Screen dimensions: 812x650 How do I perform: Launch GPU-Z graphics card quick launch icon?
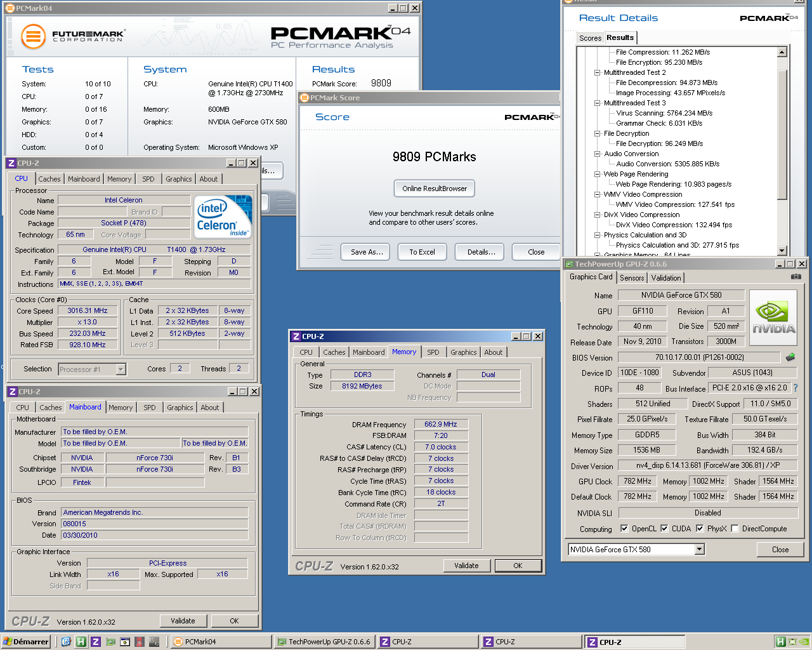tap(111, 642)
